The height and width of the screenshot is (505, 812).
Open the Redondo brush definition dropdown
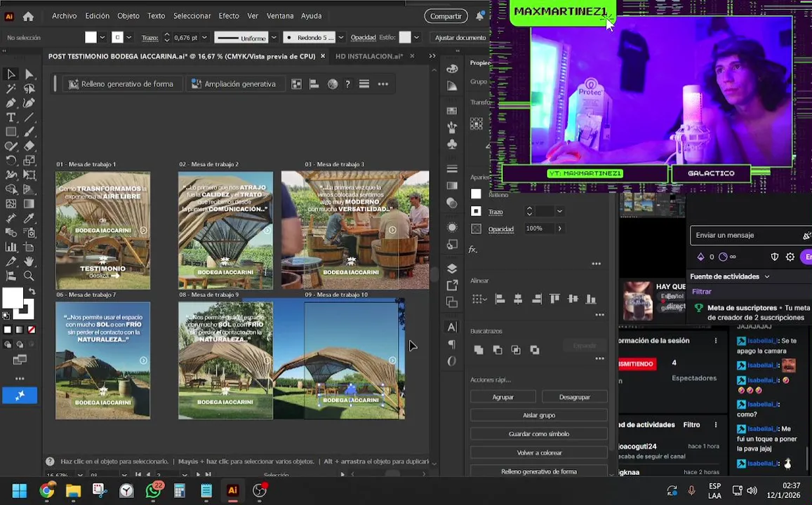(x=341, y=37)
